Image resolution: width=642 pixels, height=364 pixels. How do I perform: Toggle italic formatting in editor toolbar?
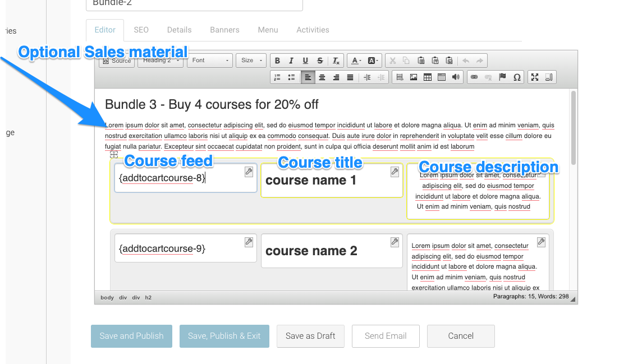291,61
